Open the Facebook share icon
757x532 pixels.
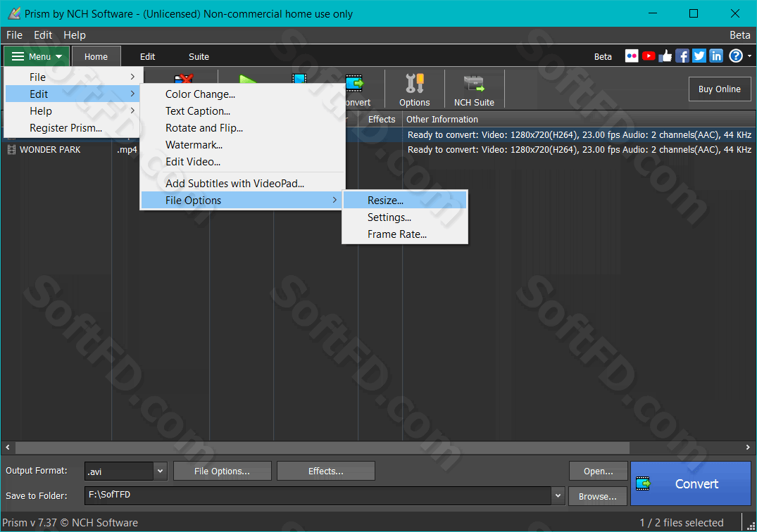(x=682, y=56)
